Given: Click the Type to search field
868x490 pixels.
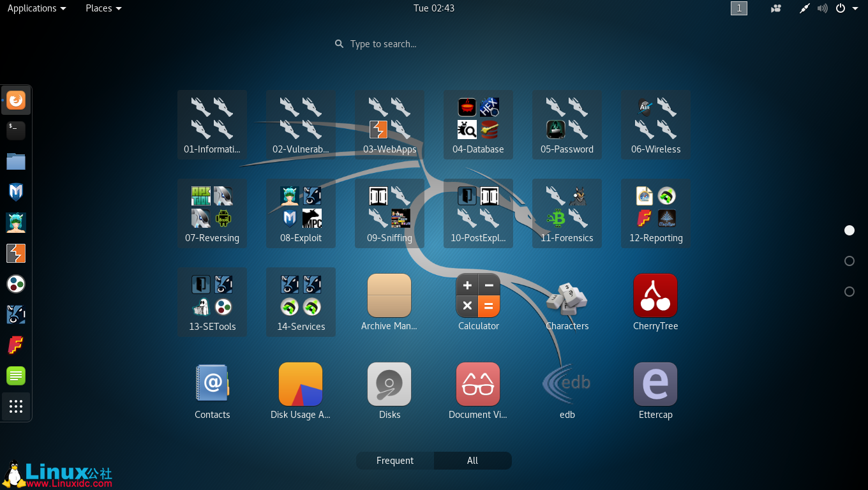Looking at the screenshot, I should tap(434, 44).
